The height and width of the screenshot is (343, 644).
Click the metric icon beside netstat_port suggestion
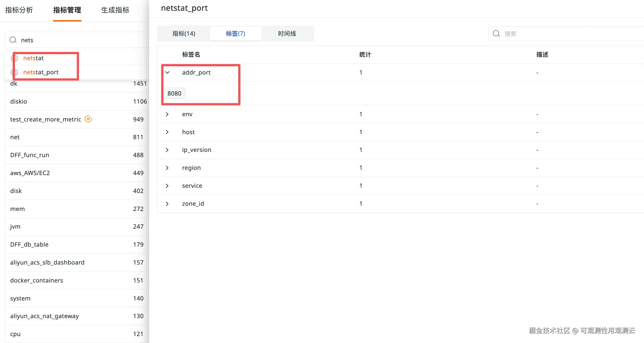point(14,72)
